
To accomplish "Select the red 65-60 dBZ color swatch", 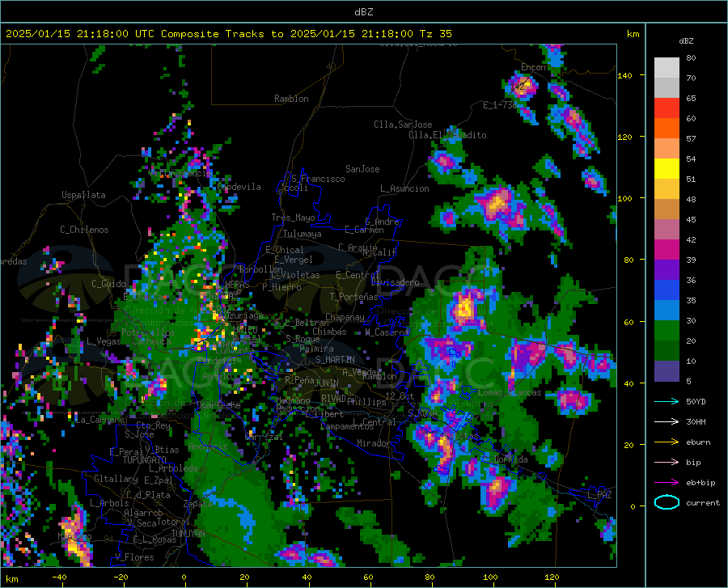I will click(667, 108).
